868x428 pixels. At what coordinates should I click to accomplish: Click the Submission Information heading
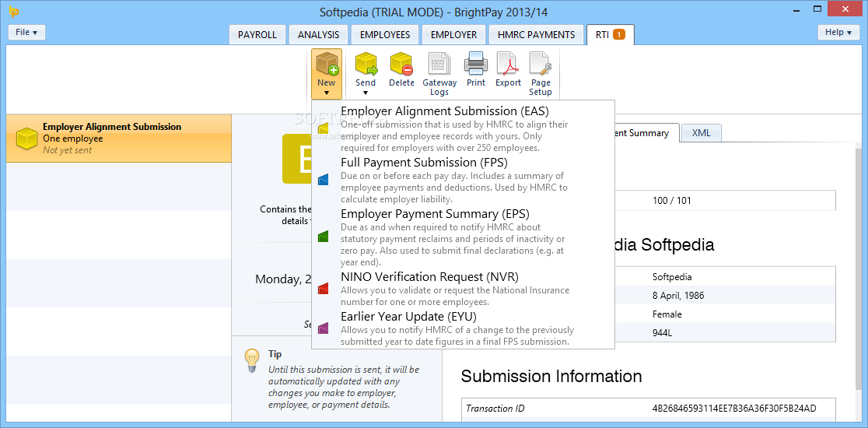(551, 376)
